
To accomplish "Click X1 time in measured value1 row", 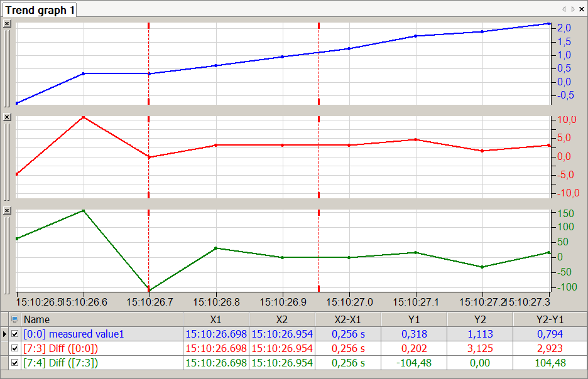I will (216, 334).
